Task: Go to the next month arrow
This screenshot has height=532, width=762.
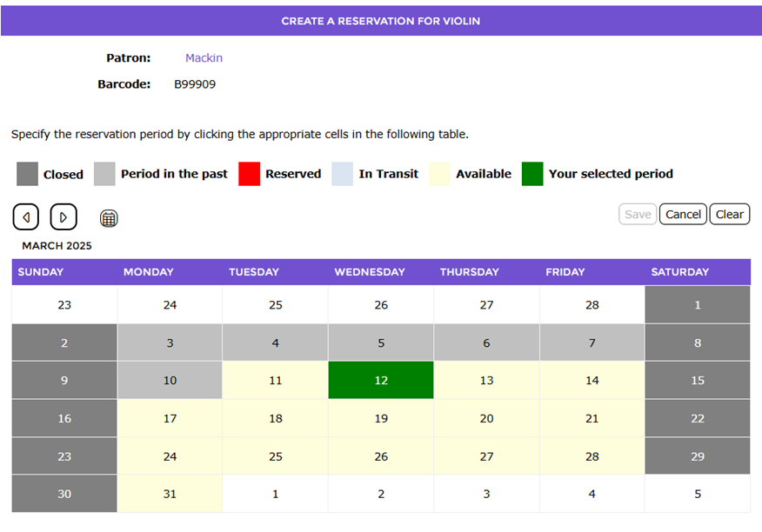Action: click(x=63, y=216)
